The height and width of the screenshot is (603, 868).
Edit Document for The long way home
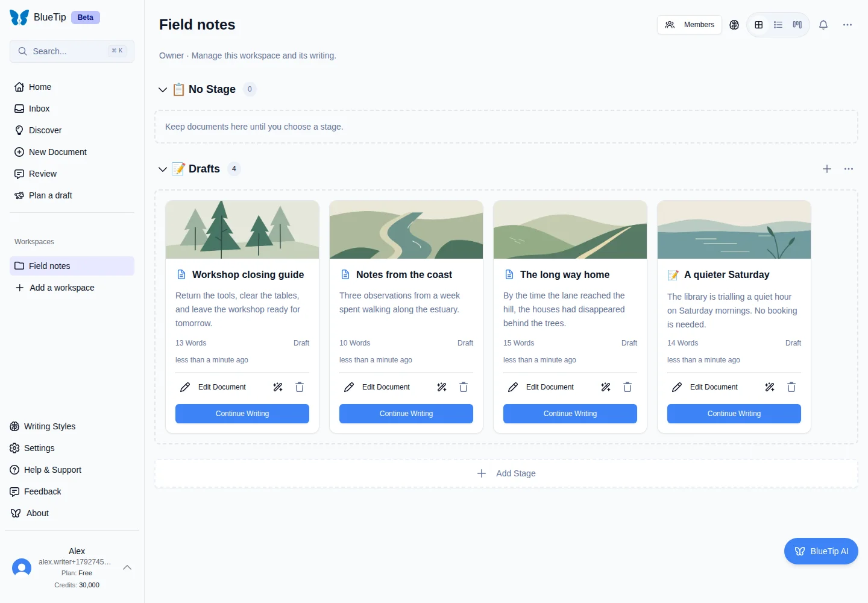541,387
